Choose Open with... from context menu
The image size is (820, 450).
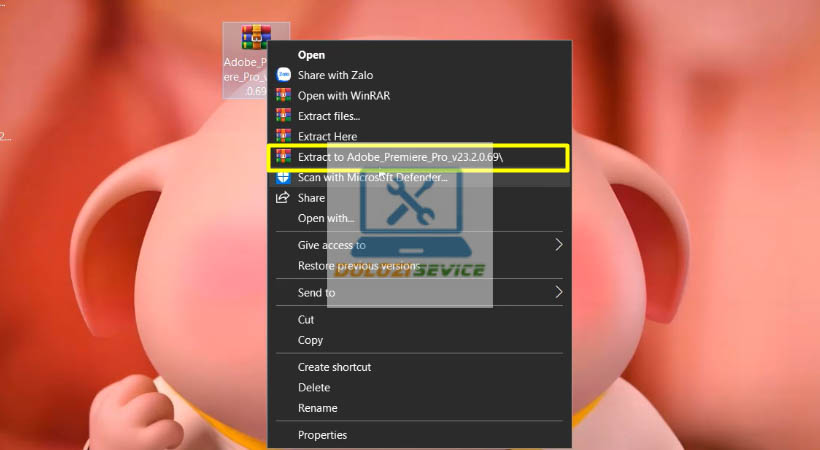point(326,218)
